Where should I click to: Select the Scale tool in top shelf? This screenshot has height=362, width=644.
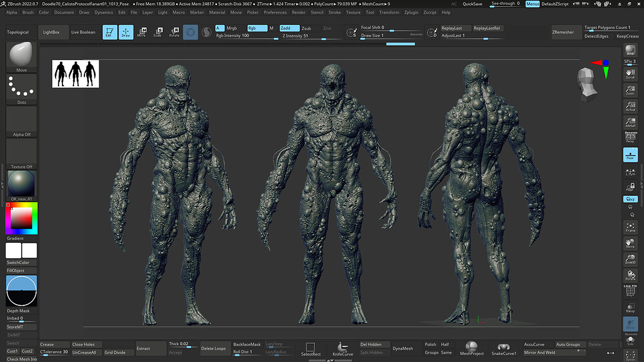pyautogui.click(x=158, y=32)
